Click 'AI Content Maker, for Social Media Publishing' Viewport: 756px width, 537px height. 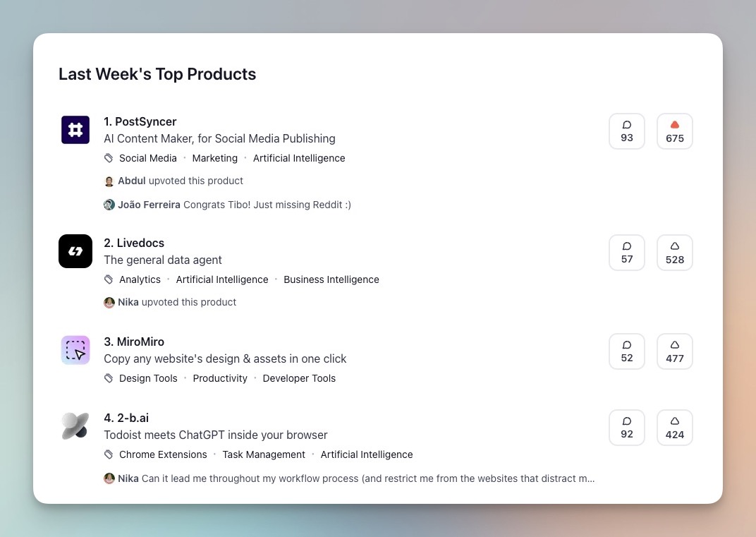pyautogui.click(x=219, y=138)
